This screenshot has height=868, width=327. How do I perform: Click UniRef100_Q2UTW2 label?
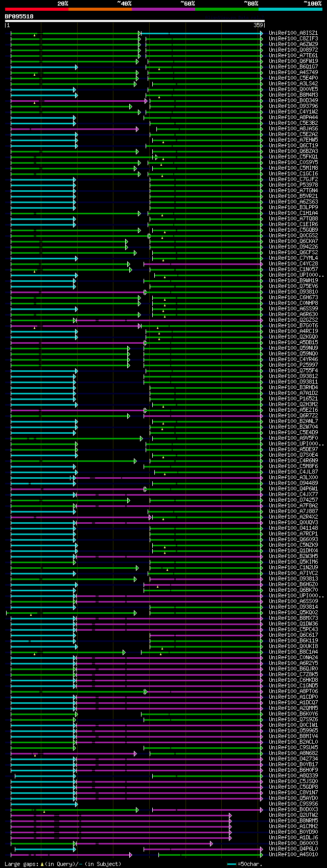[293, 815]
